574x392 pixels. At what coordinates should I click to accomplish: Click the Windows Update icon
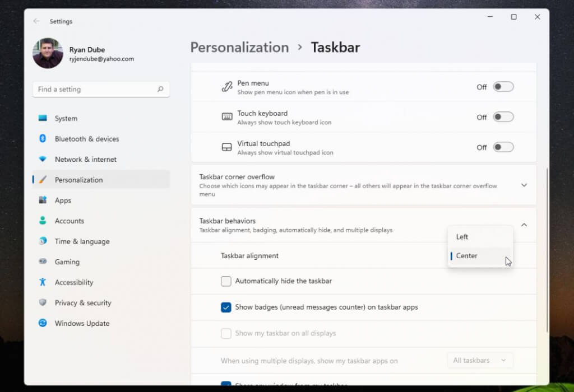point(43,323)
